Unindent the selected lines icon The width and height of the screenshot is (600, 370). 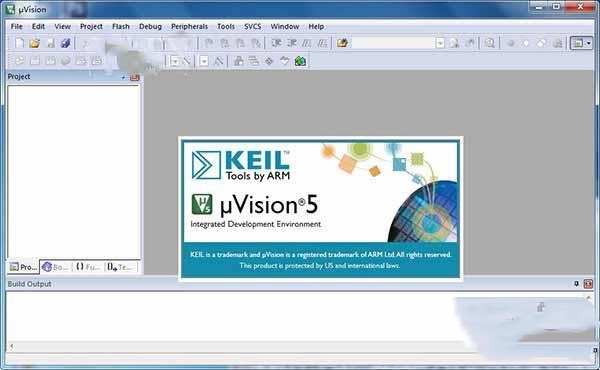click(x=292, y=43)
